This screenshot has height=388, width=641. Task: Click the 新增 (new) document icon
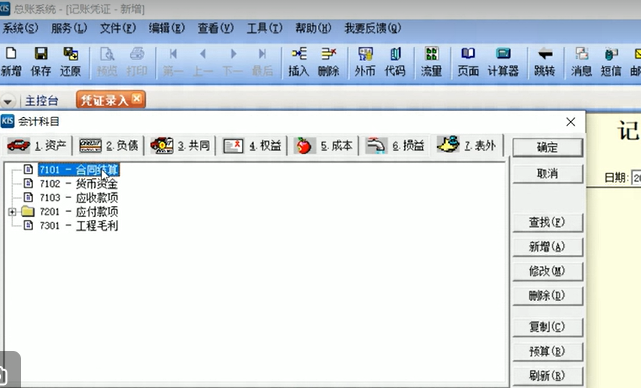(11, 62)
